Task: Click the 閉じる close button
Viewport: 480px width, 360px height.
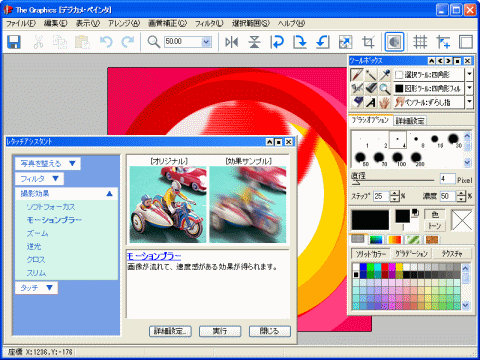Action: click(270, 331)
